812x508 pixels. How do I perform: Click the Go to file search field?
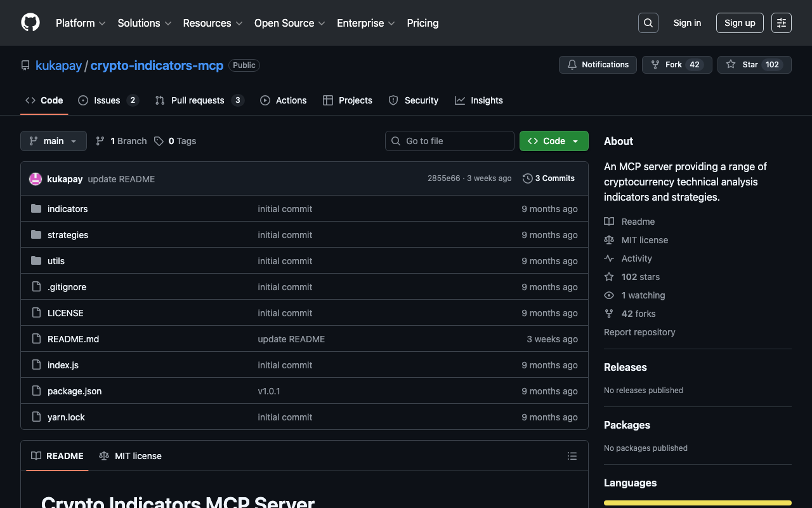pos(450,141)
